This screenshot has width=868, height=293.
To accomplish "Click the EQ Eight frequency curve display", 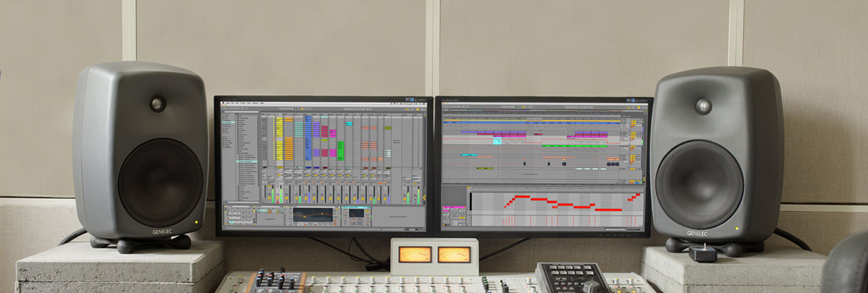I will [312, 214].
